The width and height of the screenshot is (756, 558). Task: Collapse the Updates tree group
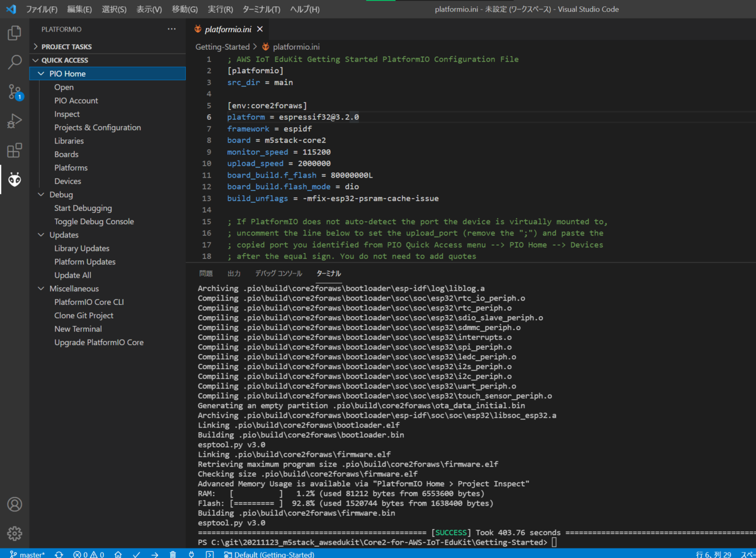(42, 235)
